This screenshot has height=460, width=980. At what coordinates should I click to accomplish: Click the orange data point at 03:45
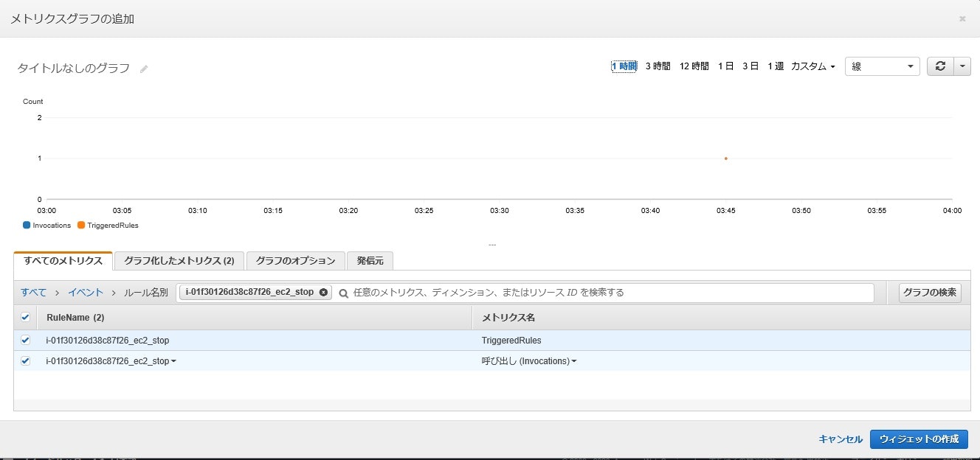pyautogui.click(x=726, y=158)
